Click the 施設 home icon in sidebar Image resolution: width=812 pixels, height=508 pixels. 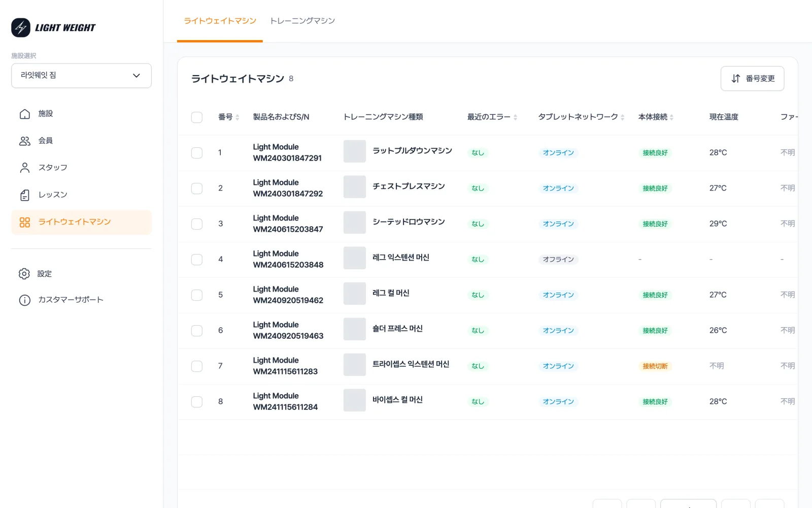tap(25, 114)
